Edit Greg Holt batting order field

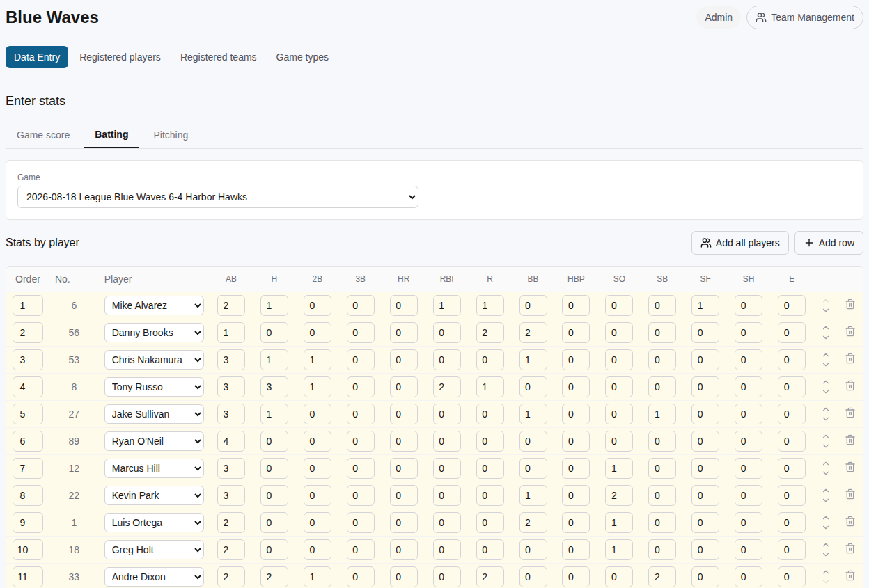(x=28, y=550)
